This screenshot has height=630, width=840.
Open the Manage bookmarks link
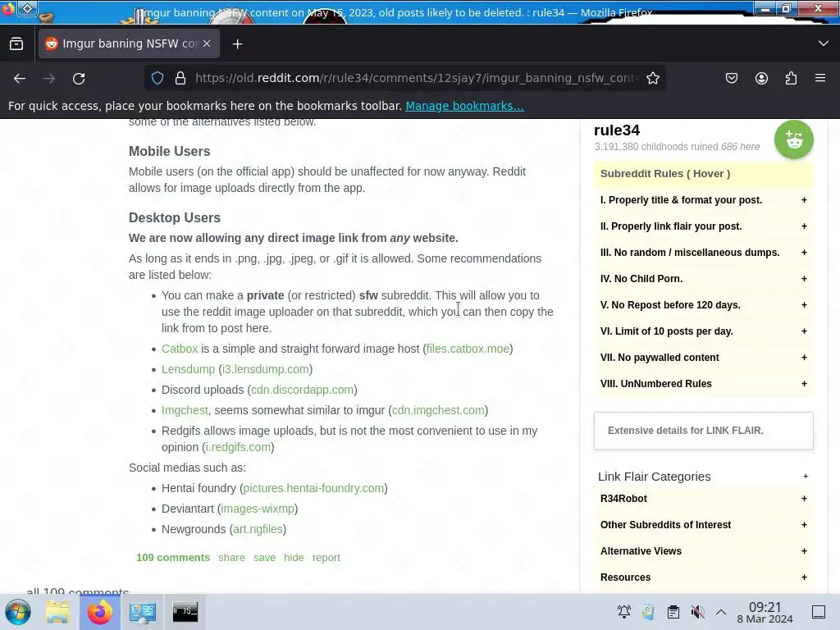coord(464,106)
